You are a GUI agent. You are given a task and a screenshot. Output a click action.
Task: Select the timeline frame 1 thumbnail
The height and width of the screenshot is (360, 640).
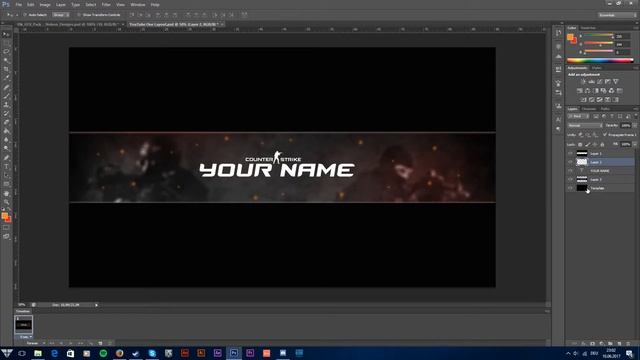24,325
